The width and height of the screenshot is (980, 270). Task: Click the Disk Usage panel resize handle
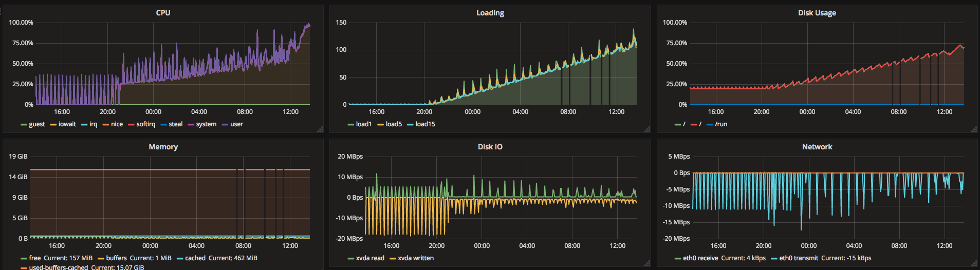pyautogui.click(x=974, y=129)
